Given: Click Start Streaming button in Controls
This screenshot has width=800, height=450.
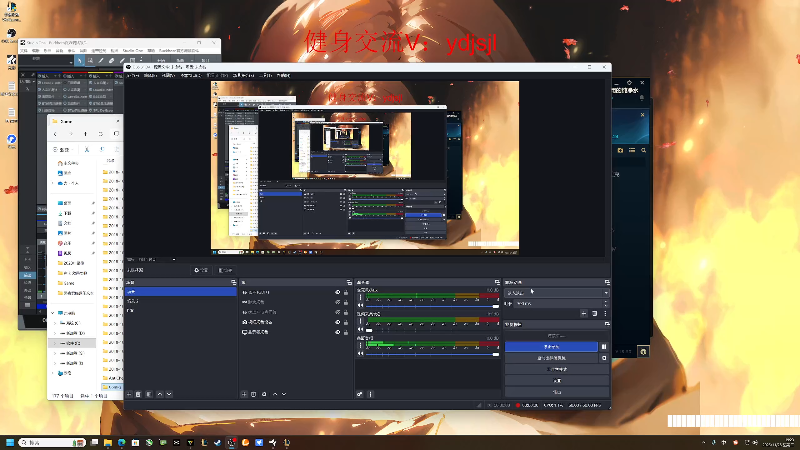Looking at the screenshot, I should (x=557, y=336).
